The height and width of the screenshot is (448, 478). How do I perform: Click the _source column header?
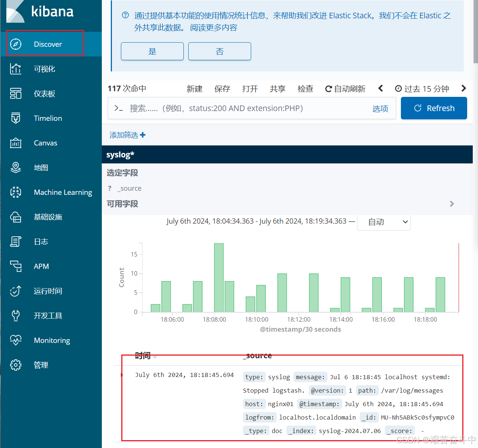click(258, 356)
